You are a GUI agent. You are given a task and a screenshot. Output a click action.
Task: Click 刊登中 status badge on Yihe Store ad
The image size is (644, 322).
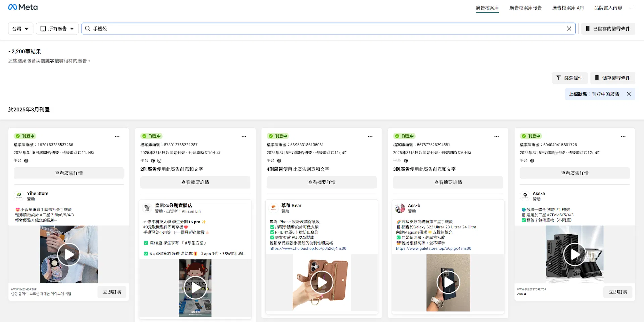[x=25, y=136]
